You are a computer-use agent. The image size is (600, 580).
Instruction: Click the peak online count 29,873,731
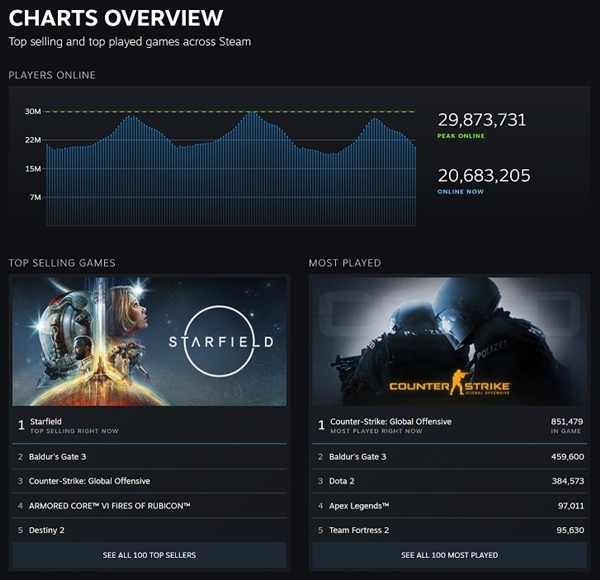482,120
